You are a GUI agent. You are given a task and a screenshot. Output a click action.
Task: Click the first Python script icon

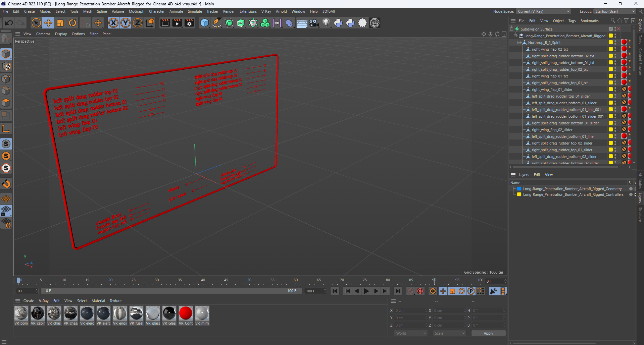[338, 23]
